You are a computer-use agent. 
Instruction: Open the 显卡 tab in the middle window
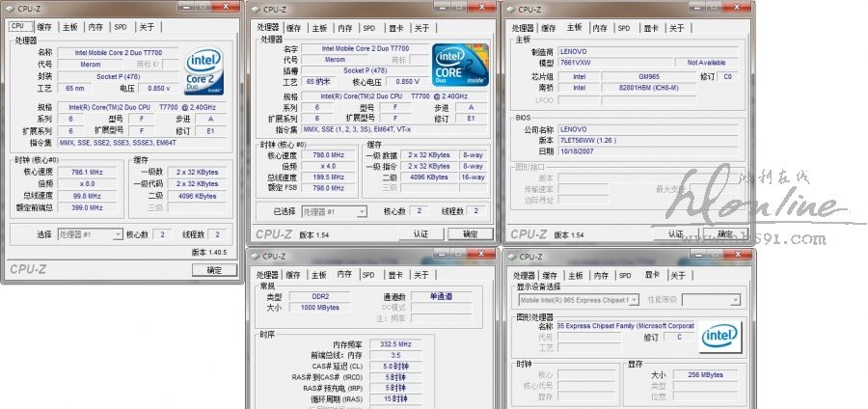tap(396, 28)
